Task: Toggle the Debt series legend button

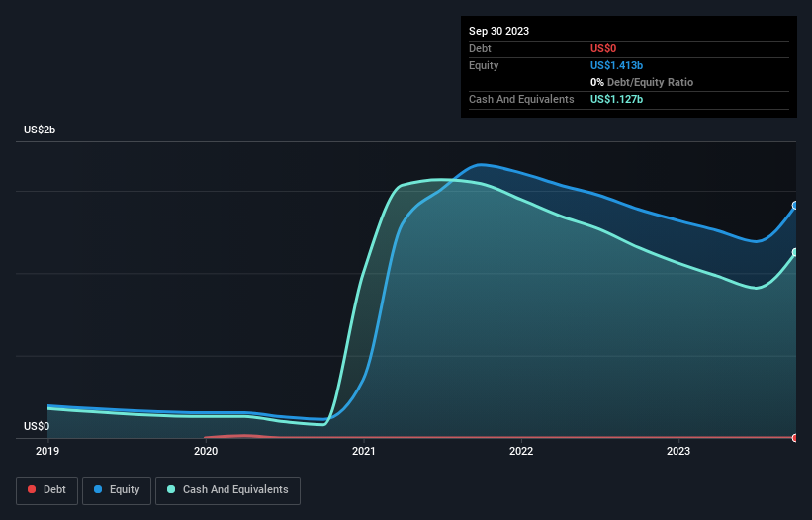Action: pos(47,490)
